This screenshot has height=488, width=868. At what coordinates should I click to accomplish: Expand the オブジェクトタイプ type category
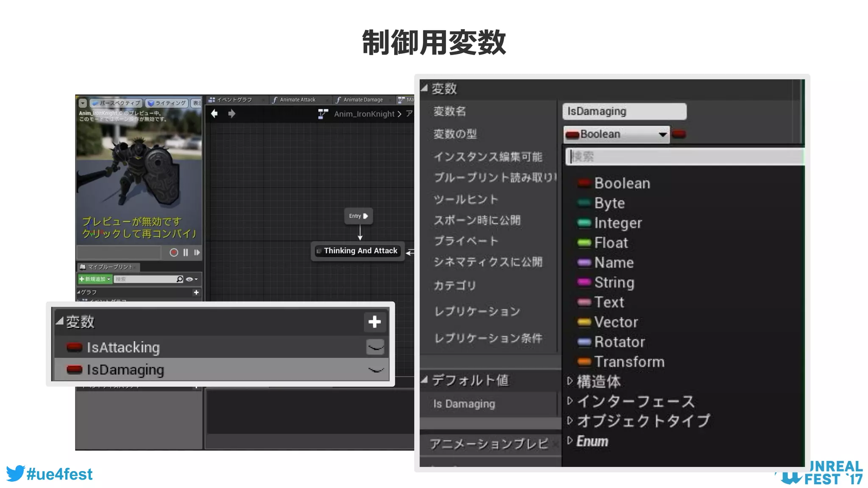point(570,420)
